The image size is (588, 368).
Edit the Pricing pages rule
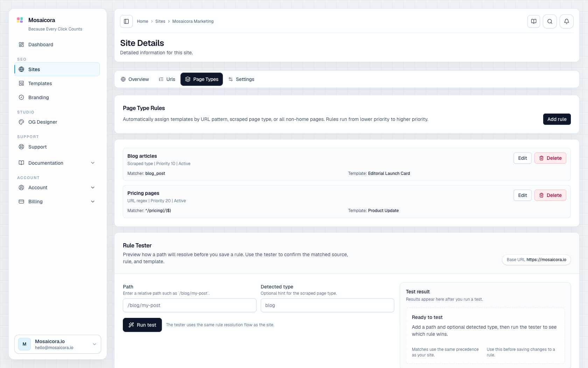(523, 195)
